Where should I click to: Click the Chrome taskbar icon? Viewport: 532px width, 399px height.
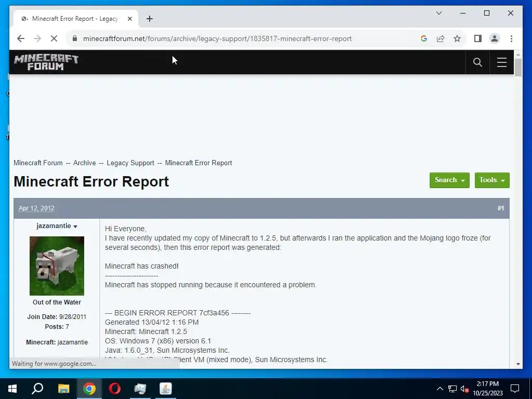[x=89, y=389]
